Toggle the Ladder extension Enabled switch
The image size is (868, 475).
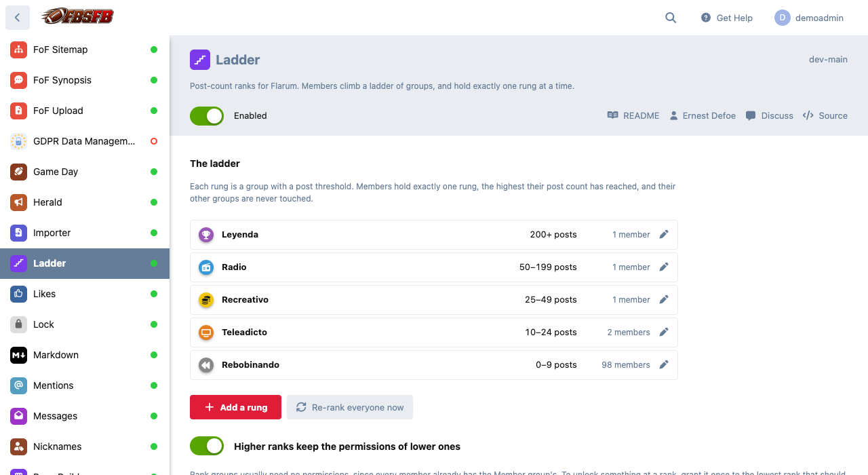tap(207, 116)
